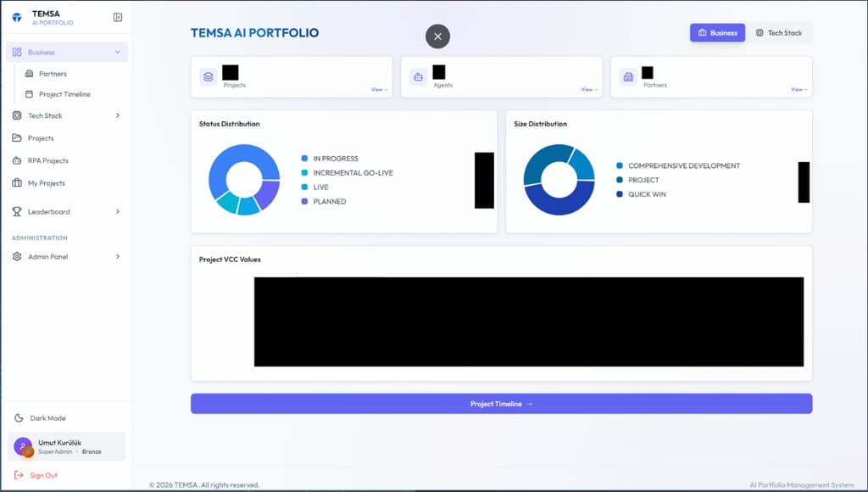
Task: Click the Size Distribution donut chart
Action: [x=559, y=180]
